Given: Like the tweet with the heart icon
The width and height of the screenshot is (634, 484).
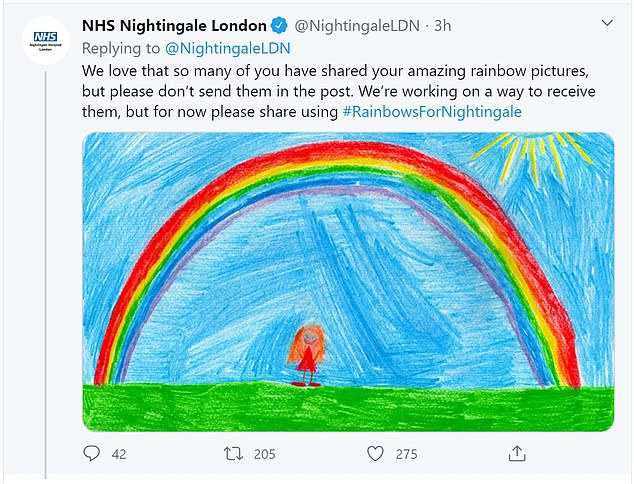Looking at the screenshot, I should tap(375, 454).
